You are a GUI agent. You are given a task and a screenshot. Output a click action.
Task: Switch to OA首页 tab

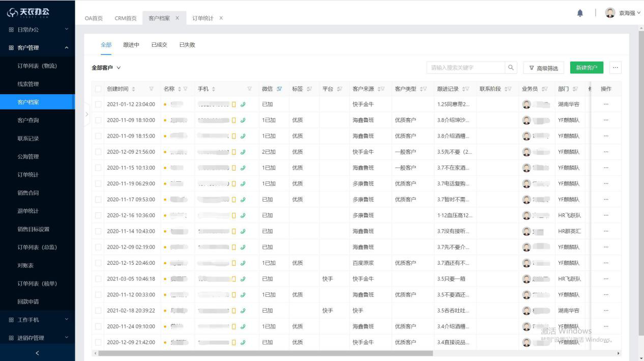click(94, 18)
